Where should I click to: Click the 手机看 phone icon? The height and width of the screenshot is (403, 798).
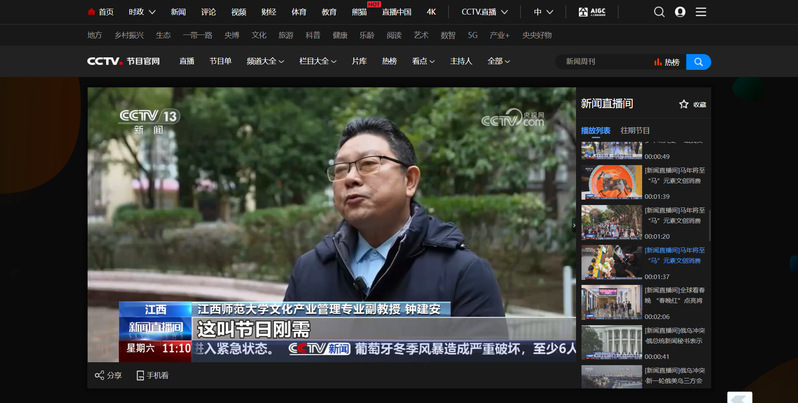139,376
